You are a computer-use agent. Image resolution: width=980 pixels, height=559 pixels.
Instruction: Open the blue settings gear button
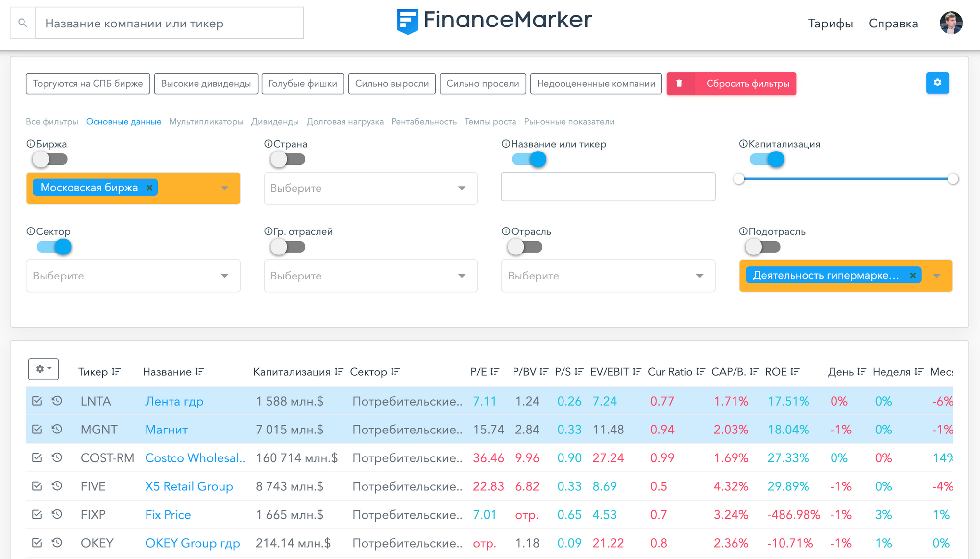point(937,83)
